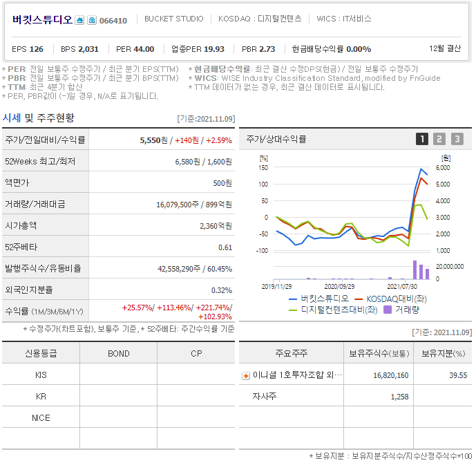Click the 52주베타 0.61 value
Image resolution: width=476 pixels, height=463 pixels.
coord(225,247)
